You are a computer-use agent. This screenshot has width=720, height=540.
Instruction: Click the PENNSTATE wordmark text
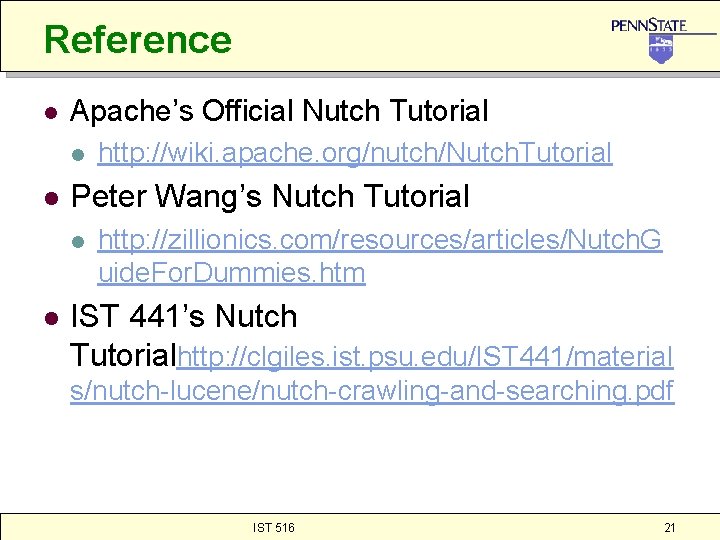(649, 25)
